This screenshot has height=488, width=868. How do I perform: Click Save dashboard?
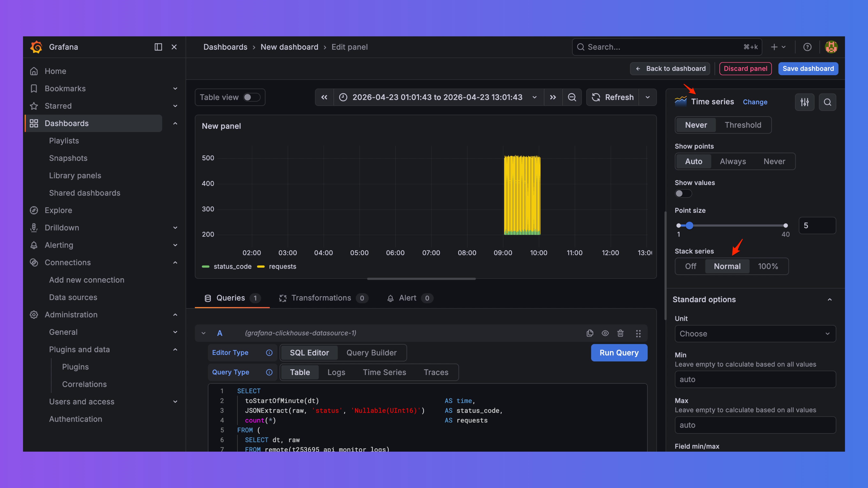point(808,69)
